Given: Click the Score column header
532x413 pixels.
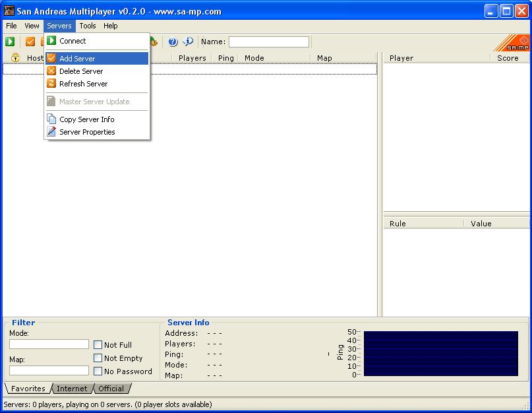Looking at the screenshot, I should point(510,58).
